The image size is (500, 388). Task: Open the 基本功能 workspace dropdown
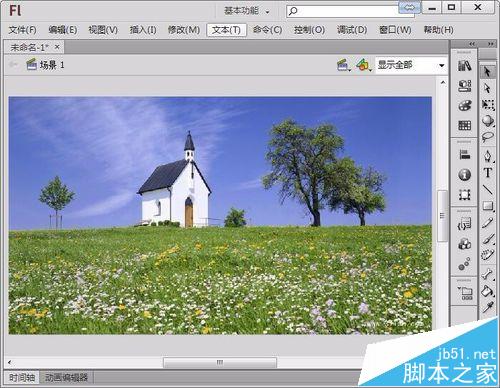[247, 11]
